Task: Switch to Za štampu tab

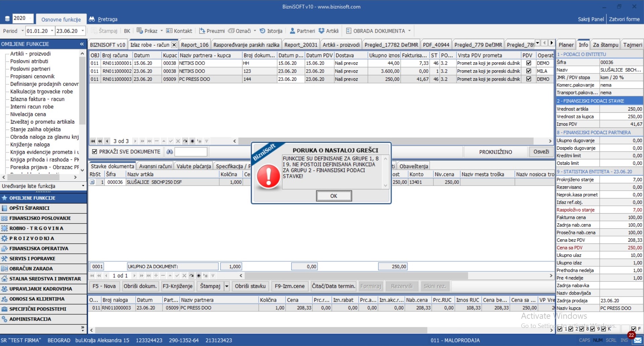Action: tap(605, 45)
